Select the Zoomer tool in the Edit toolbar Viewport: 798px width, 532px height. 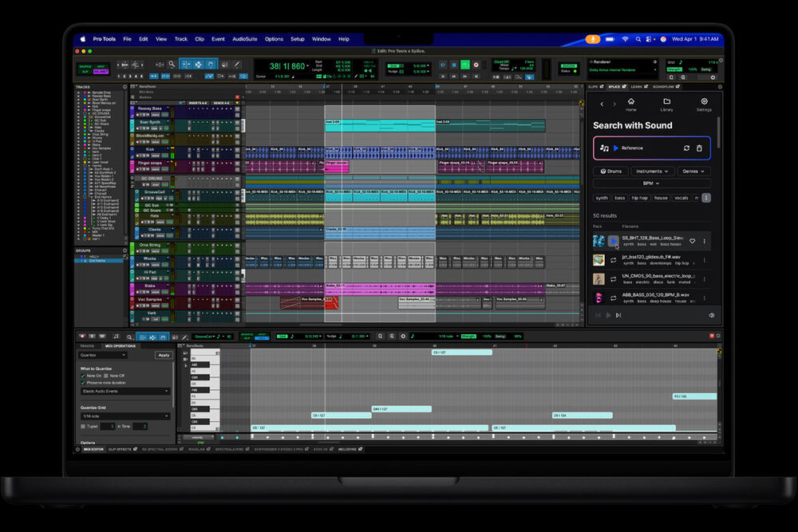172,65
